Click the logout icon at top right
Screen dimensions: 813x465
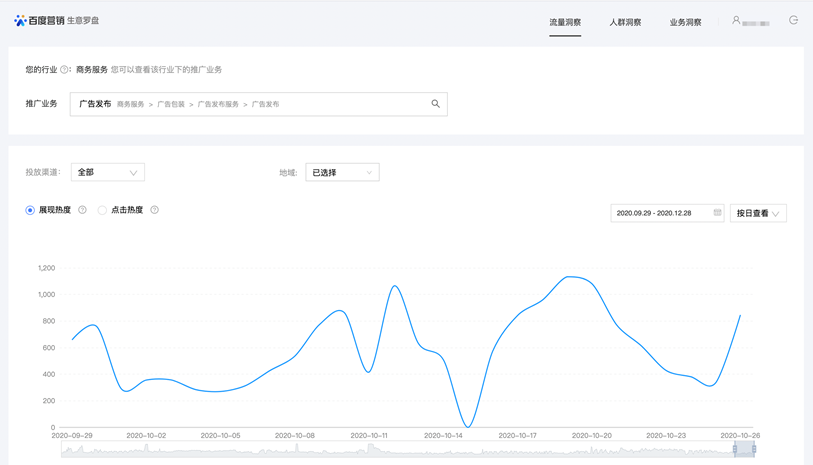pyautogui.click(x=794, y=21)
